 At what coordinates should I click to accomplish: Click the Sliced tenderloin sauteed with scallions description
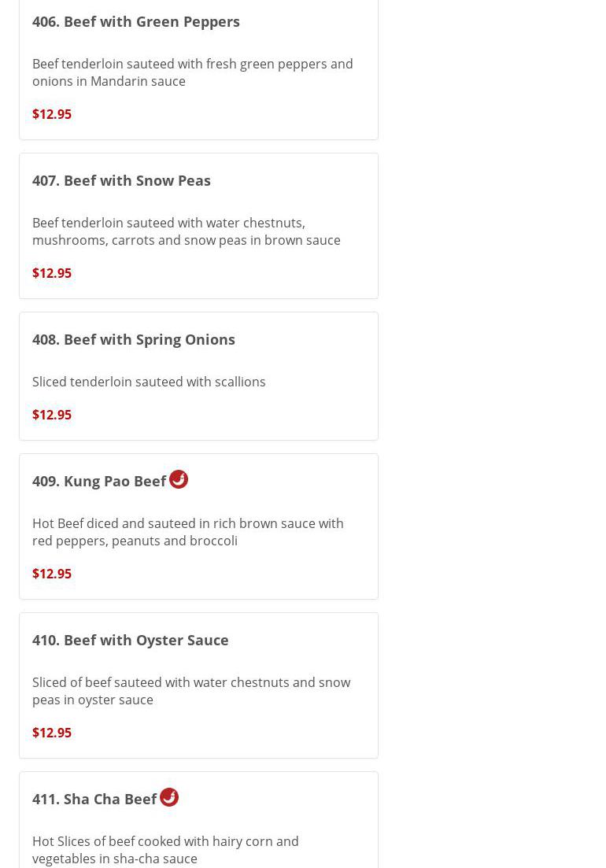click(149, 382)
